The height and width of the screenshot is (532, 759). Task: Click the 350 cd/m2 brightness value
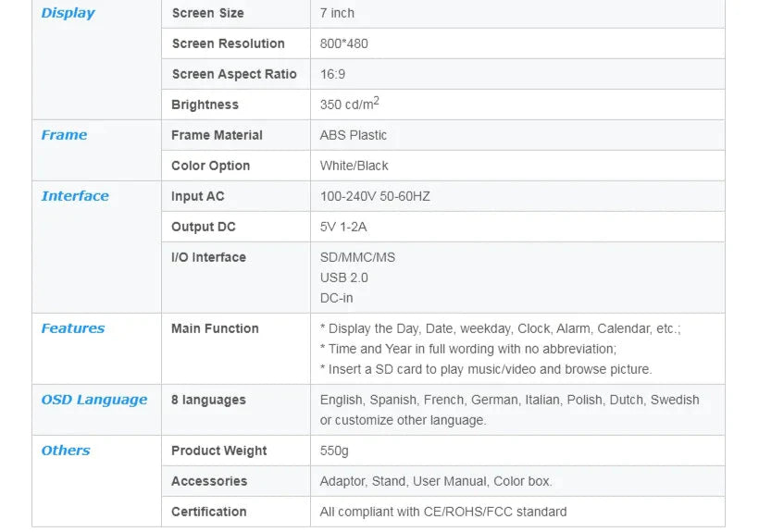[x=349, y=105]
